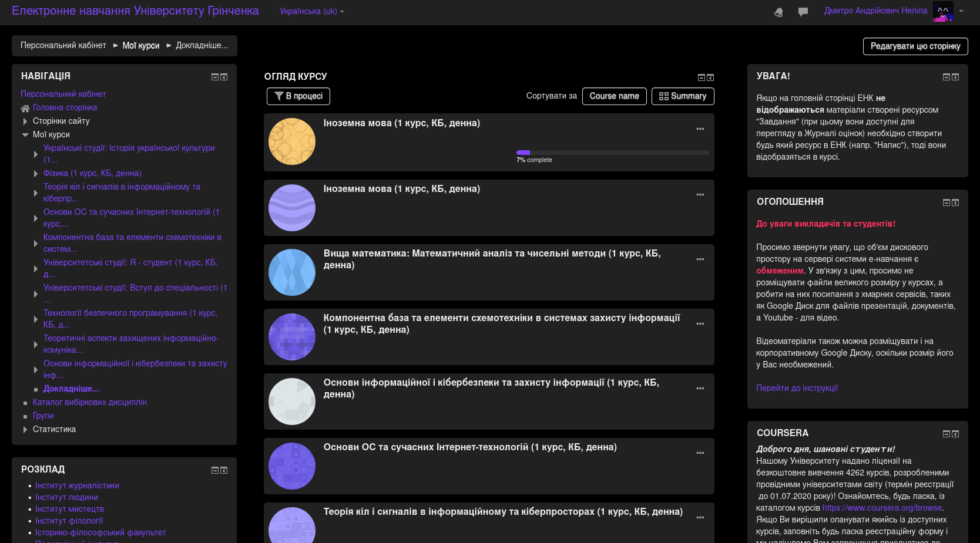Open the user account dropdown menu
Screen dimensions: 980x543
click(962, 12)
